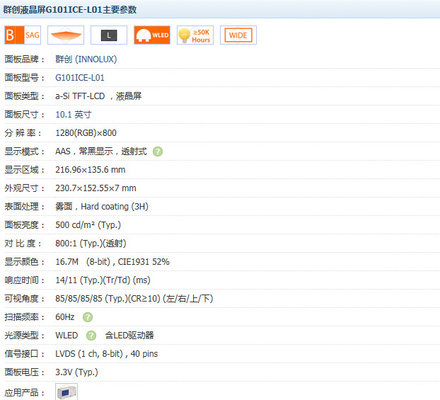Screen dimensions: 440x400
Task: Click the landscape L orientation icon
Action: [x=109, y=35]
